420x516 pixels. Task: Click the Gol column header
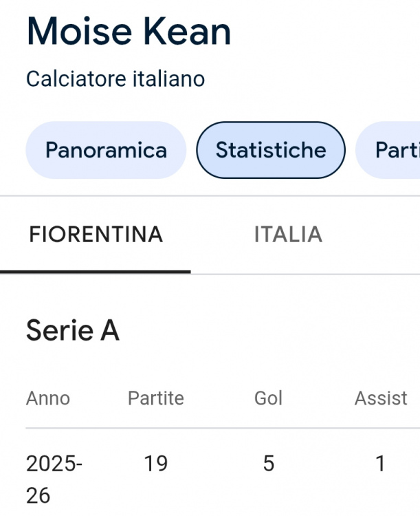268,398
